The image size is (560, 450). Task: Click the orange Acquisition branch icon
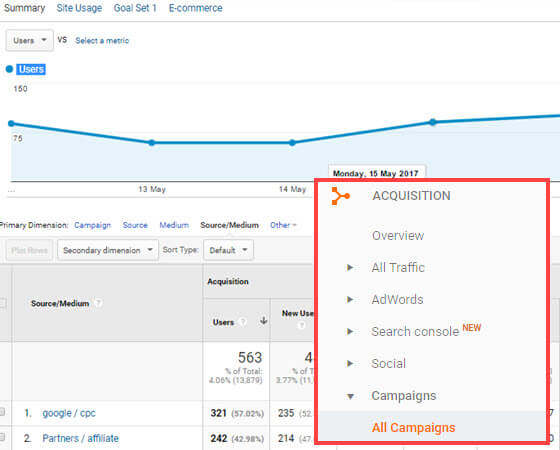(x=340, y=196)
